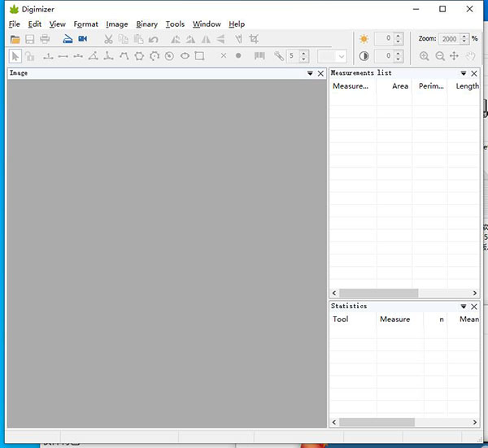Click the n column header in Statistics
Screen dimensions: 488x448
pos(436,320)
